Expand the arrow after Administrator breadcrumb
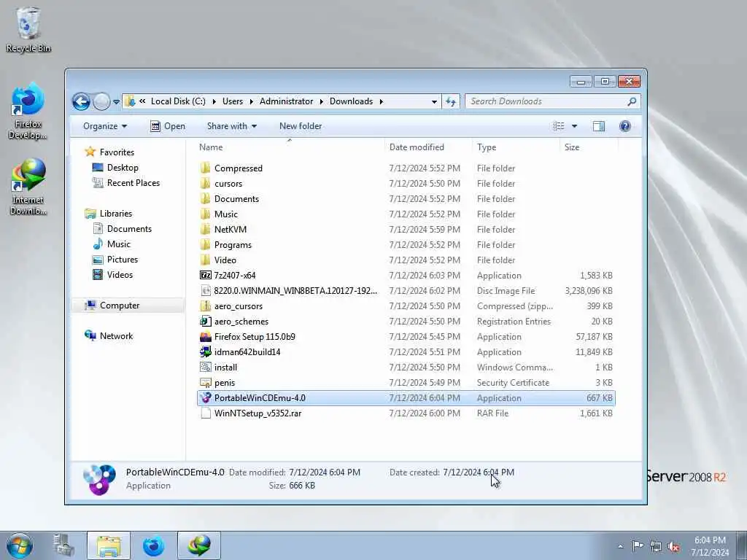The image size is (747, 560). coord(321,101)
